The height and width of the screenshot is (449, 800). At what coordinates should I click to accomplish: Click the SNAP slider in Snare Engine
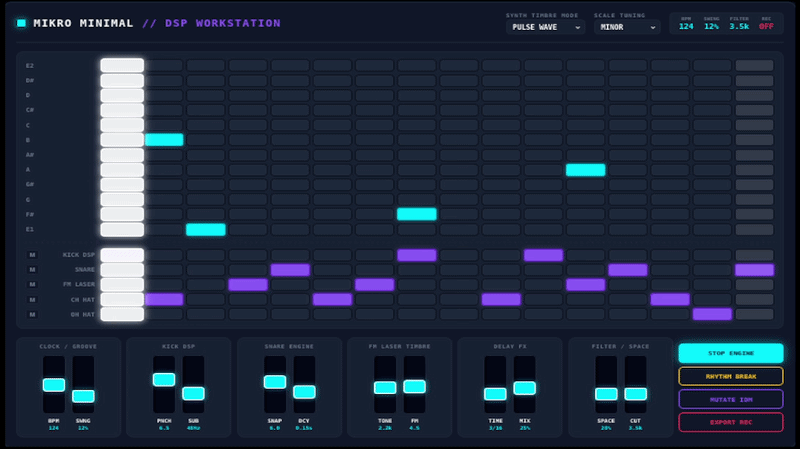[274, 382]
